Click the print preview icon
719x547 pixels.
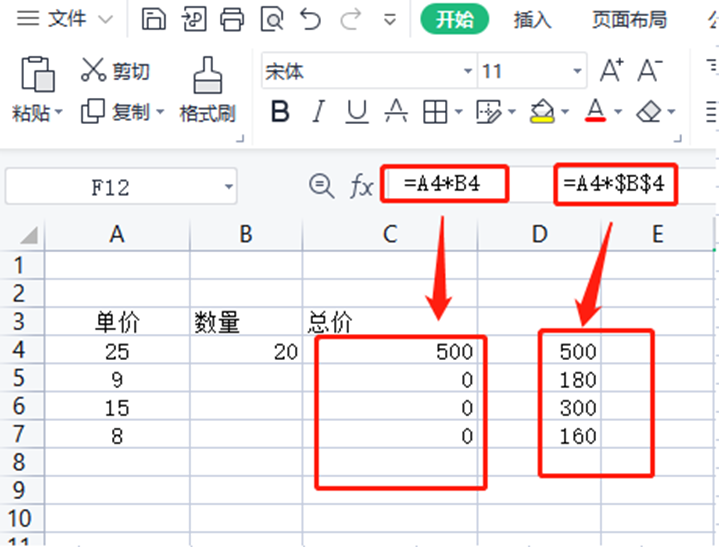[272, 20]
